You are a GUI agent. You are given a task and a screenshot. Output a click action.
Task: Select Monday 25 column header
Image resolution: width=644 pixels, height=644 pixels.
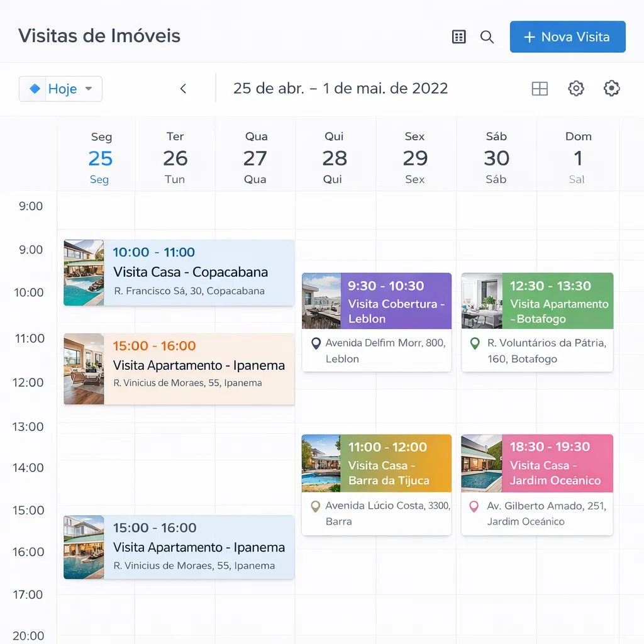click(101, 158)
